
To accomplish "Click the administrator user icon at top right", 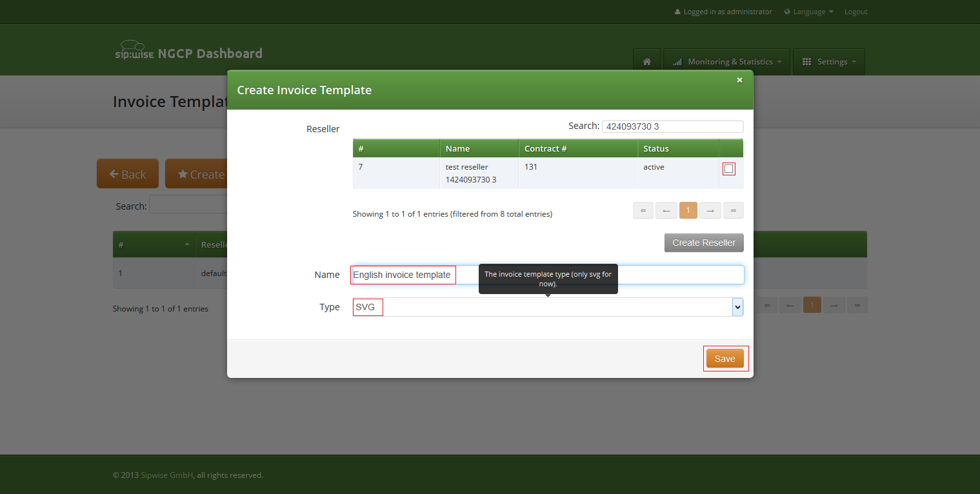I will pos(677,11).
